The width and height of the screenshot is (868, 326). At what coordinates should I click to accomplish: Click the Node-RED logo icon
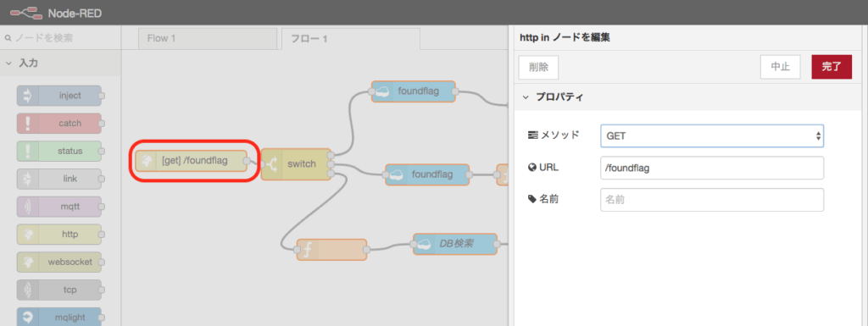[x=26, y=13]
